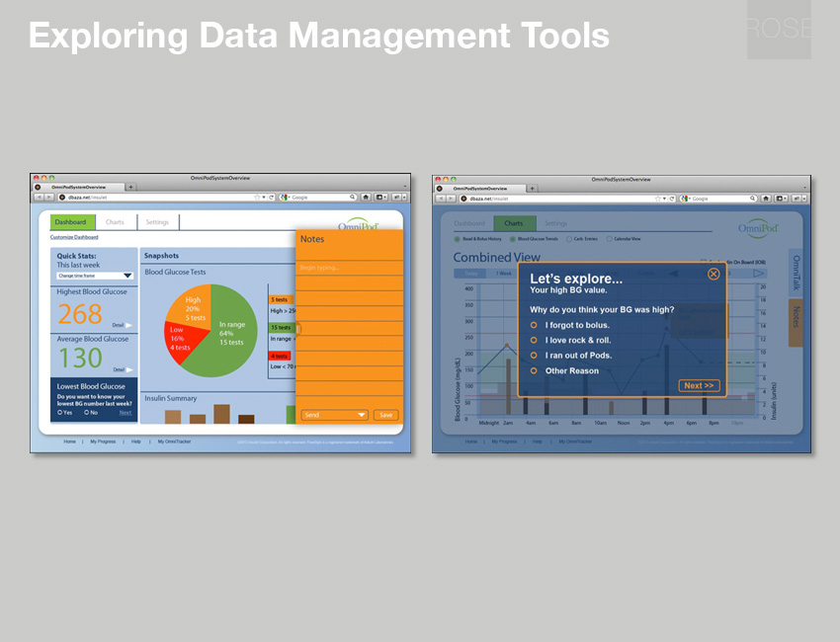Click home icon in left browser toolbar
This screenshot has height=642, width=840.
pyautogui.click(x=366, y=197)
